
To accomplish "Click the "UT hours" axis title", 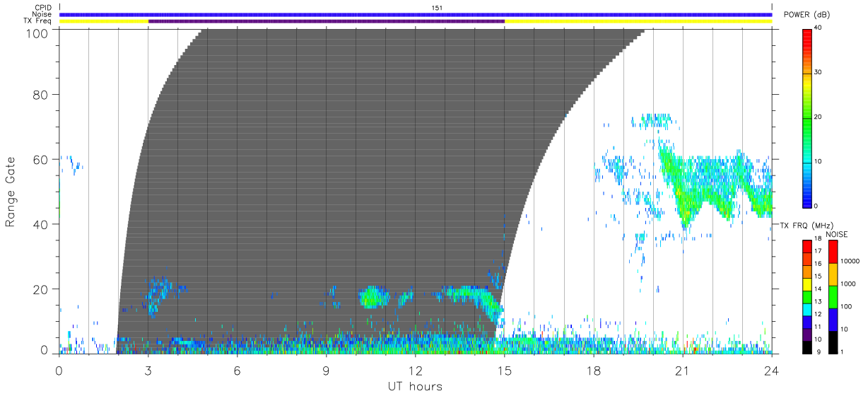I will pyautogui.click(x=415, y=385).
